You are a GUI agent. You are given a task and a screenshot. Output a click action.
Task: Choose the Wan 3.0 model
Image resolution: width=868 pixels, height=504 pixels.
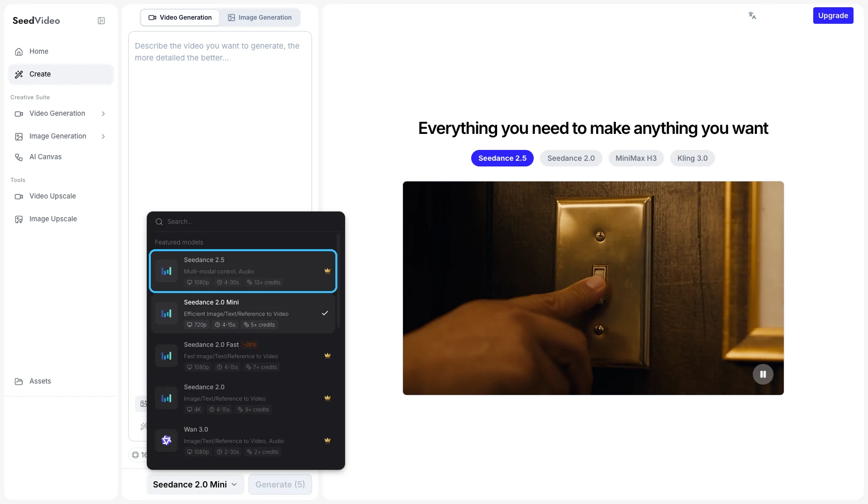pos(243,440)
